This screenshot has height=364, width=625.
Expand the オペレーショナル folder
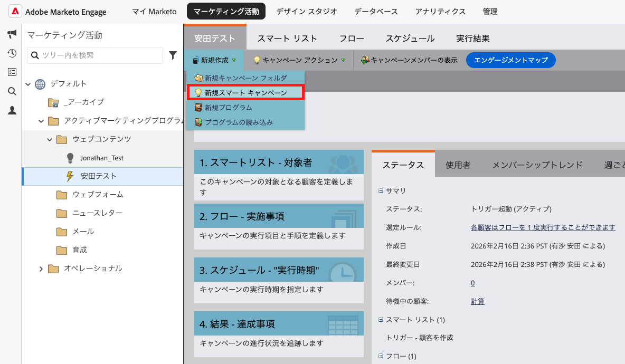41,269
